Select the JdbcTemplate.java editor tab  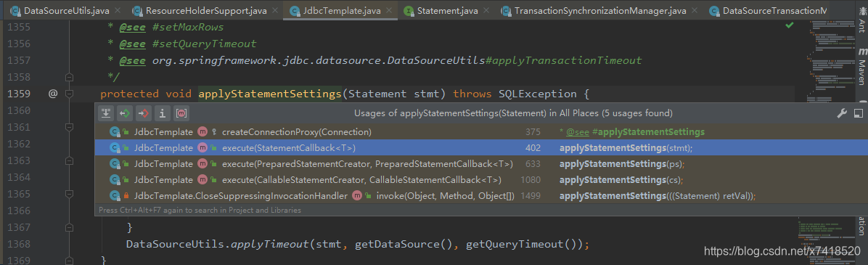pos(340,10)
